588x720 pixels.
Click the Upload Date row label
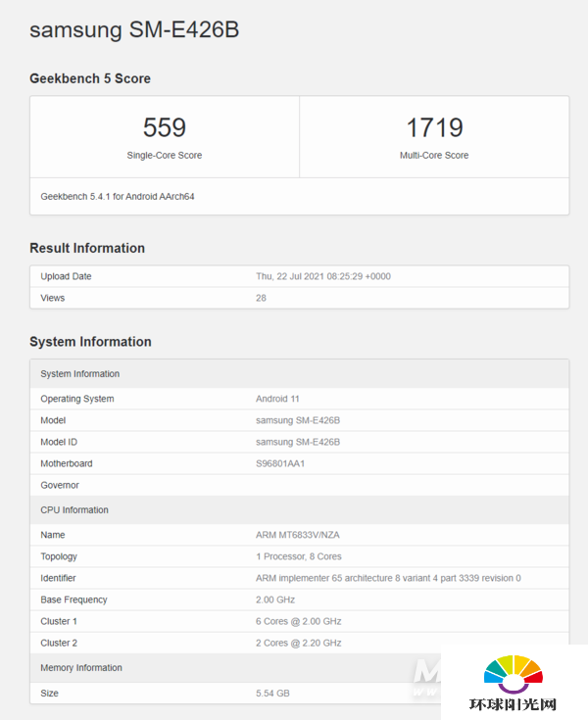(66, 276)
